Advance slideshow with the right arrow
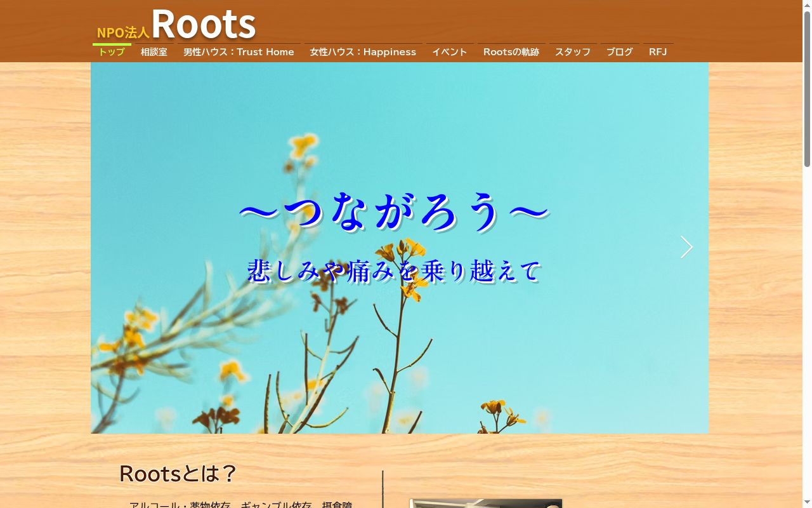 point(686,247)
